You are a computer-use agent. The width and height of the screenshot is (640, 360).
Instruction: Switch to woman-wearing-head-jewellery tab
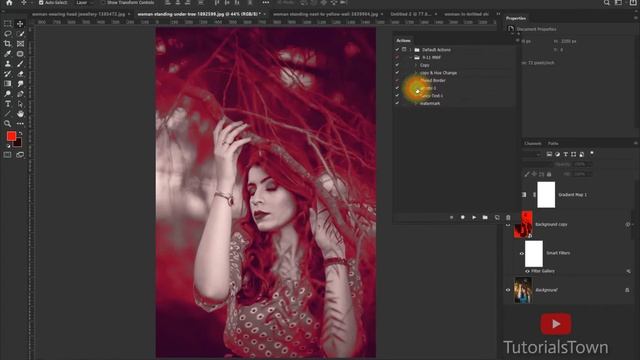[x=78, y=14]
